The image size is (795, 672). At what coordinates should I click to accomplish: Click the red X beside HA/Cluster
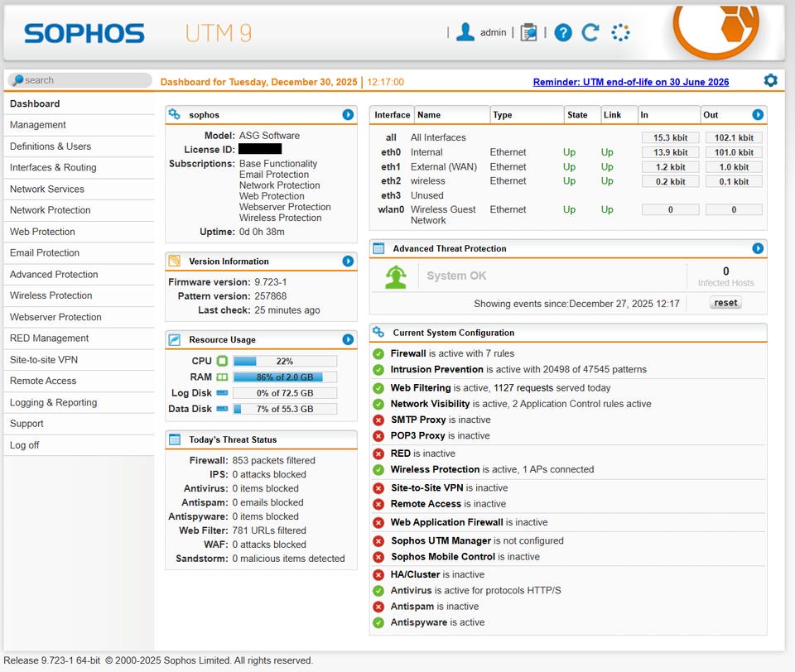pyautogui.click(x=378, y=574)
